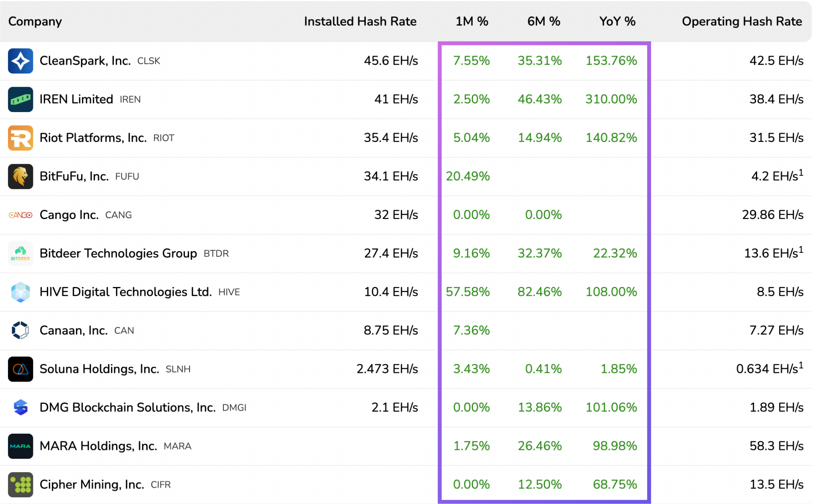Open the Cango Inc. company name link
The width and height of the screenshot is (814, 504).
point(69,215)
